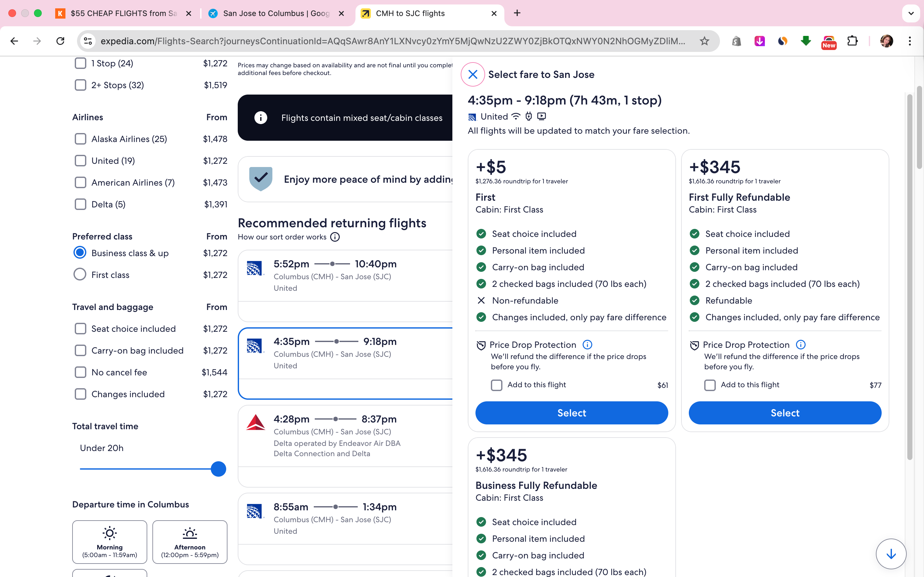The width and height of the screenshot is (924, 577).
Task: Open the site information icon in address bar
Action: (88, 41)
